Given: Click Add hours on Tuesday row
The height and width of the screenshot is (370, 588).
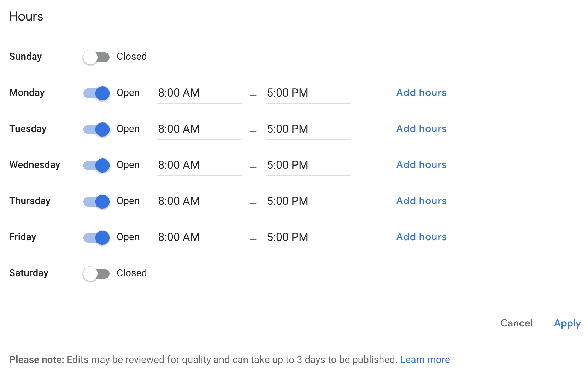Looking at the screenshot, I should (x=421, y=128).
